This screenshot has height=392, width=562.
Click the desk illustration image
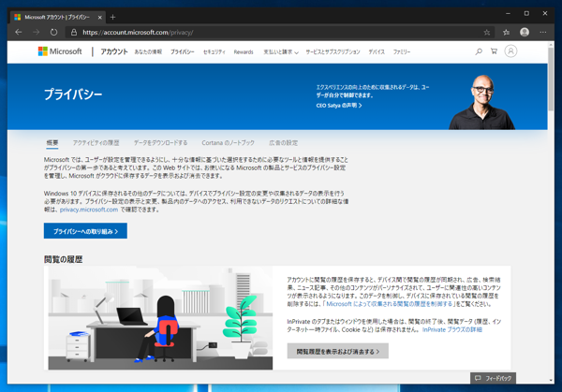tap(160, 318)
